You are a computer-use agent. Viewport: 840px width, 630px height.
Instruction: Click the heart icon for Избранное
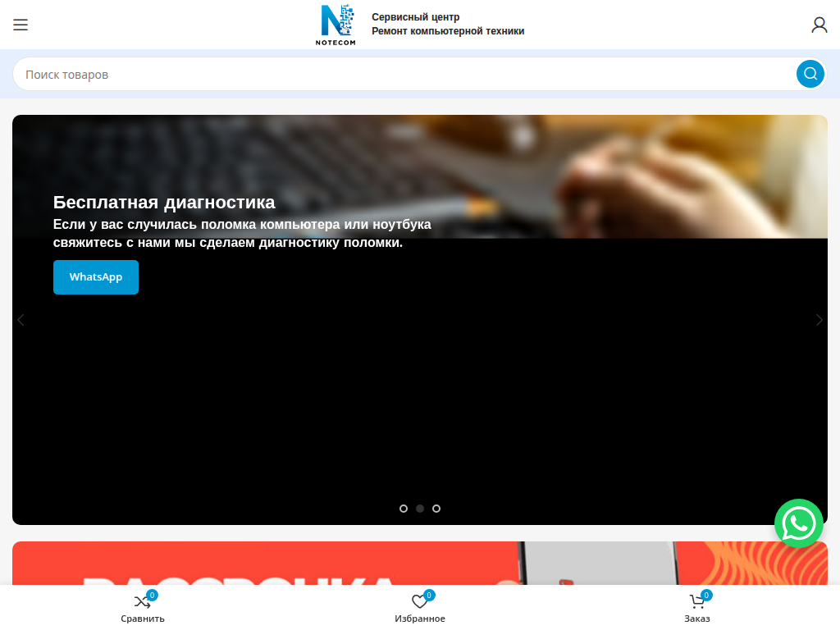point(420,600)
